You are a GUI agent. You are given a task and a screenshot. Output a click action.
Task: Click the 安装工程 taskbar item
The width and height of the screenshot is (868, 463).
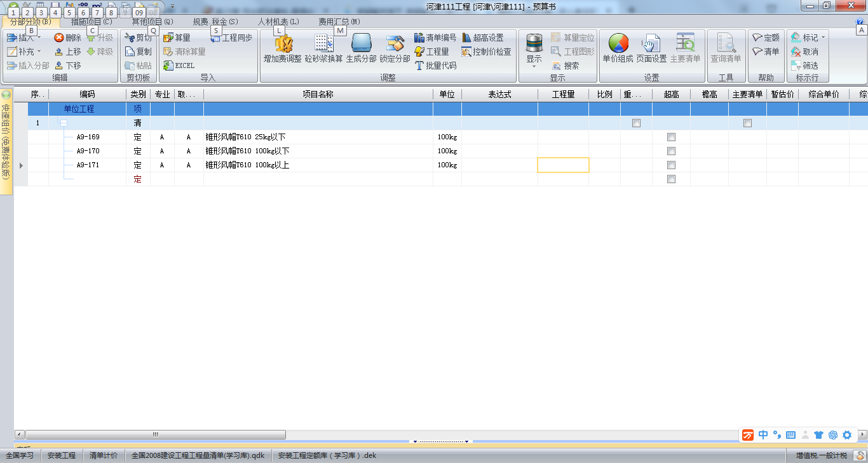click(61, 455)
